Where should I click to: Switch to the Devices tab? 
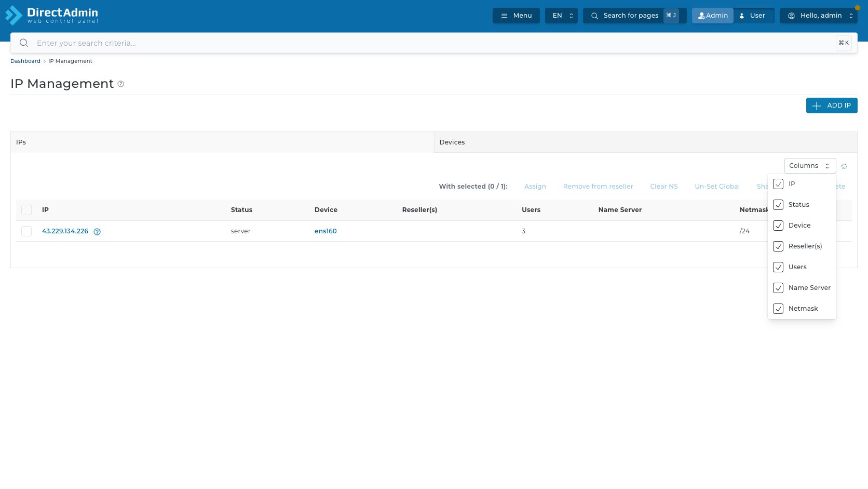point(645,142)
